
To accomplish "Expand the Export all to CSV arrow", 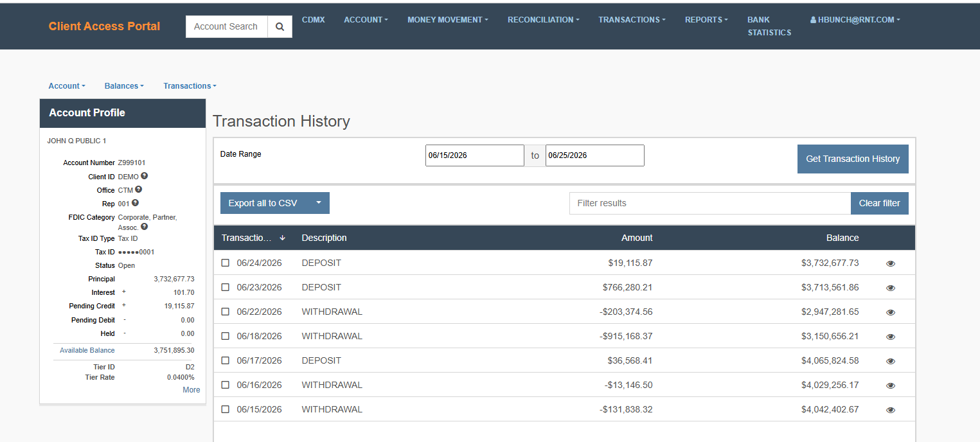I will coord(318,203).
